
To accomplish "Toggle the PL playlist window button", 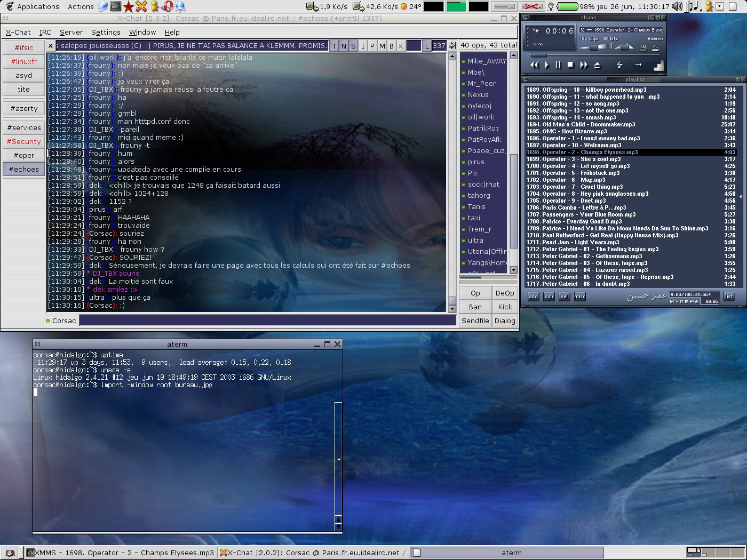I will pos(655,47).
